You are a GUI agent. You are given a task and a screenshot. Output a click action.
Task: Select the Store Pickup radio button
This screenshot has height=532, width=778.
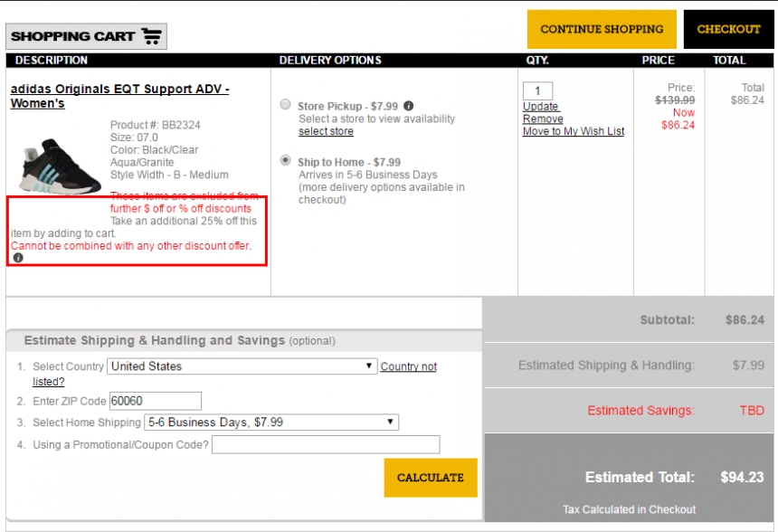point(285,104)
